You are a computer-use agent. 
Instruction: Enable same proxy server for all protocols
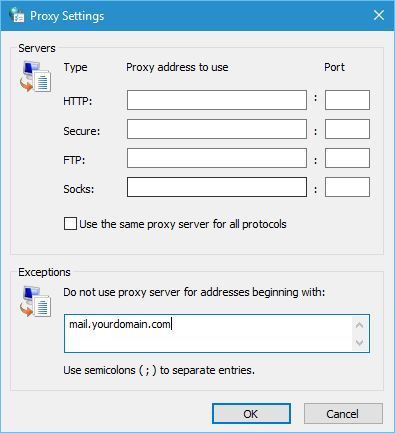pyautogui.click(x=70, y=224)
